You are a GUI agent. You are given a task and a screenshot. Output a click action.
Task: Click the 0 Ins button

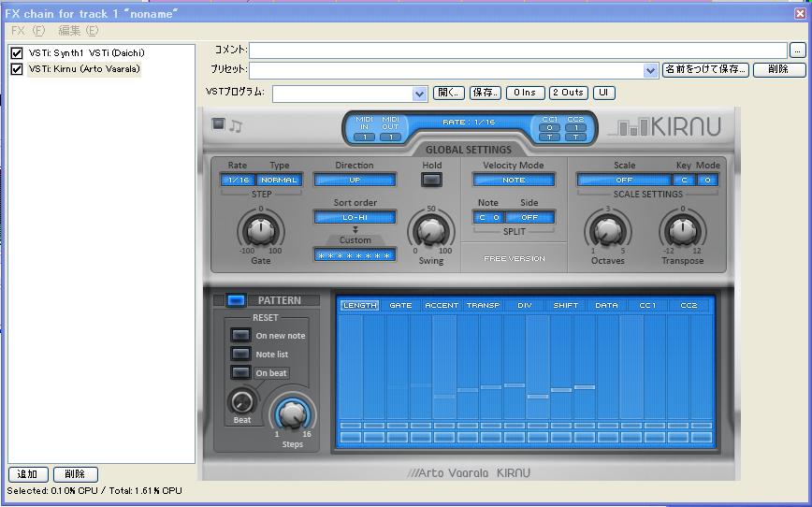click(x=525, y=93)
